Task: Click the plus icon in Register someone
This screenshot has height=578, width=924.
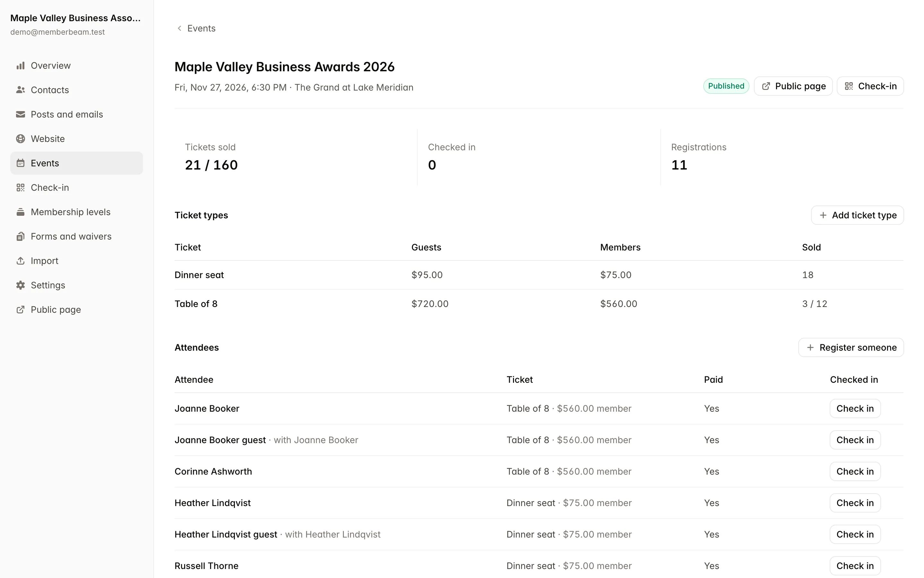Action: point(810,347)
